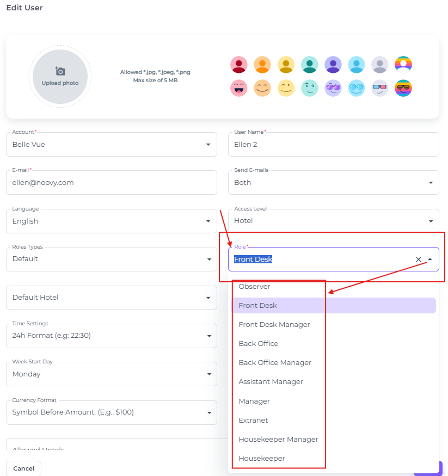This screenshot has height=476, width=448.
Task: Choose the gray default avatar
Action: 379,64
